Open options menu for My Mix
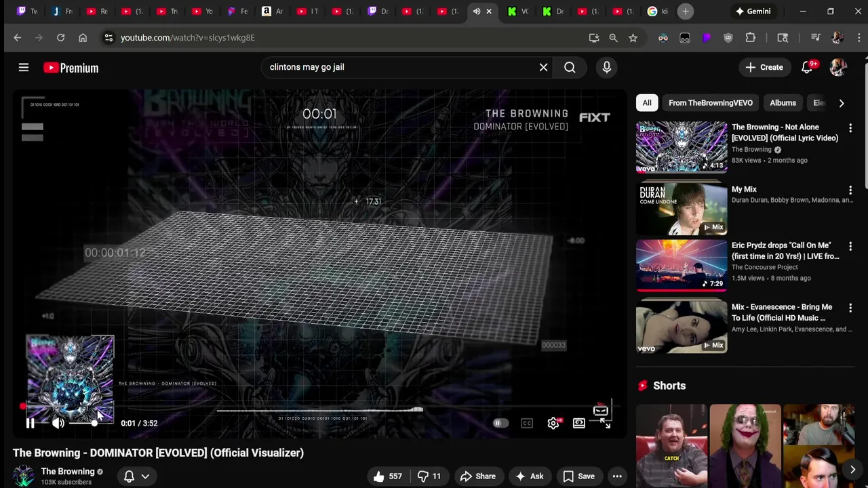This screenshot has width=868, height=488. [850, 190]
